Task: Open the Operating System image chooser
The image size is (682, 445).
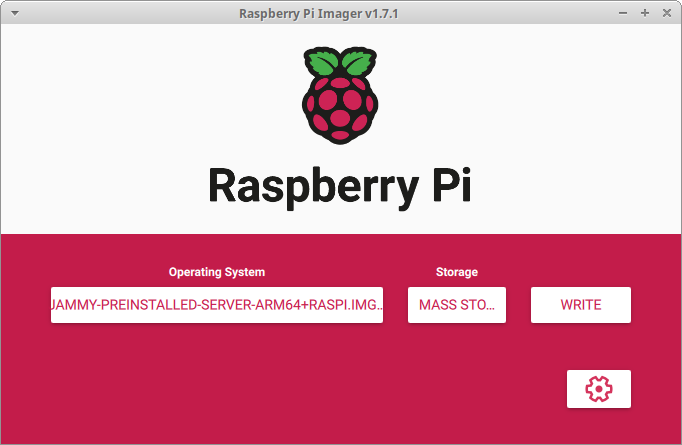Action: [217, 305]
